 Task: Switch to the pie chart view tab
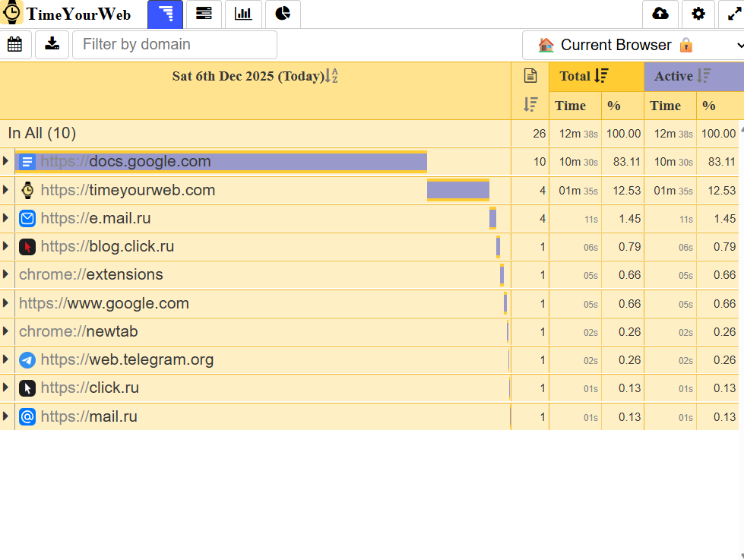283,14
